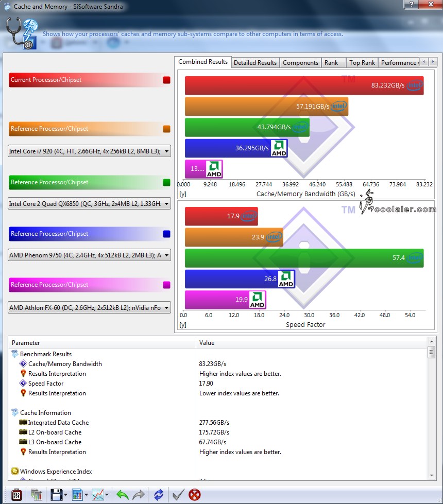Image resolution: width=443 pixels, height=504 pixels.
Task: Click the Parameter column header
Action: click(x=103, y=343)
